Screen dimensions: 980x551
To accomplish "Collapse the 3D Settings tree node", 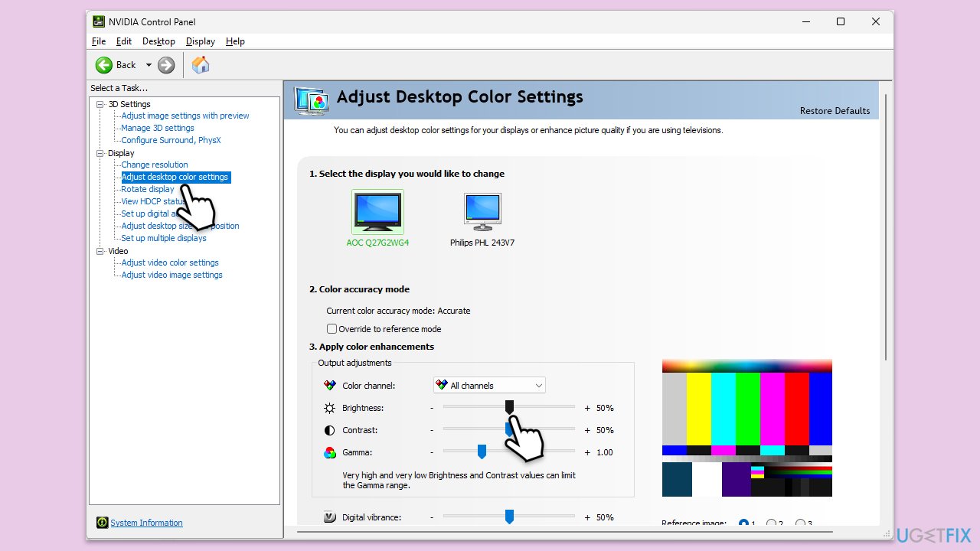I will (x=100, y=104).
